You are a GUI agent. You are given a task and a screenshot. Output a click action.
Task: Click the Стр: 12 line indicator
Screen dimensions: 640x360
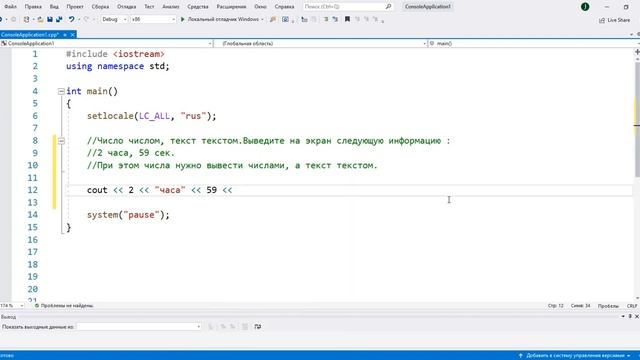point(556,306)
